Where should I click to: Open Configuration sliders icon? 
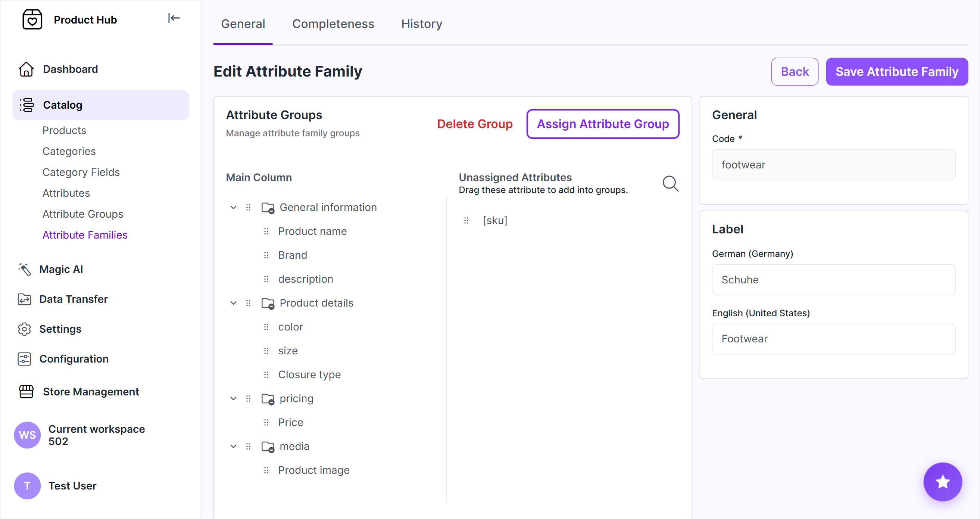[x=24, y=359]
